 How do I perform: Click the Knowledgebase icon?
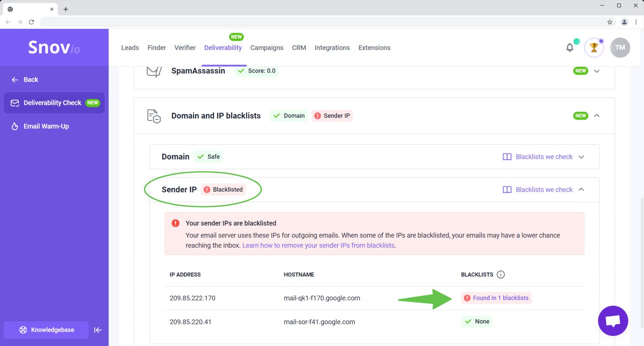23,330
